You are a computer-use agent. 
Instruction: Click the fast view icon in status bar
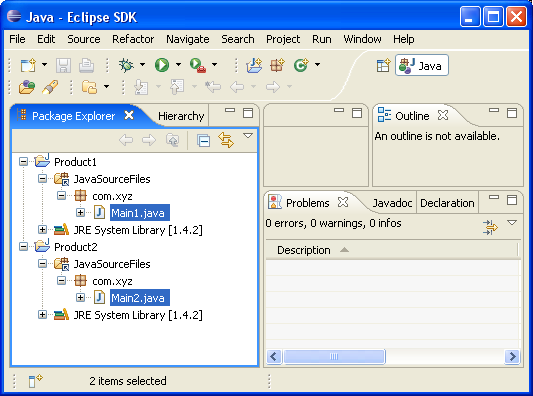click(35, 381)
